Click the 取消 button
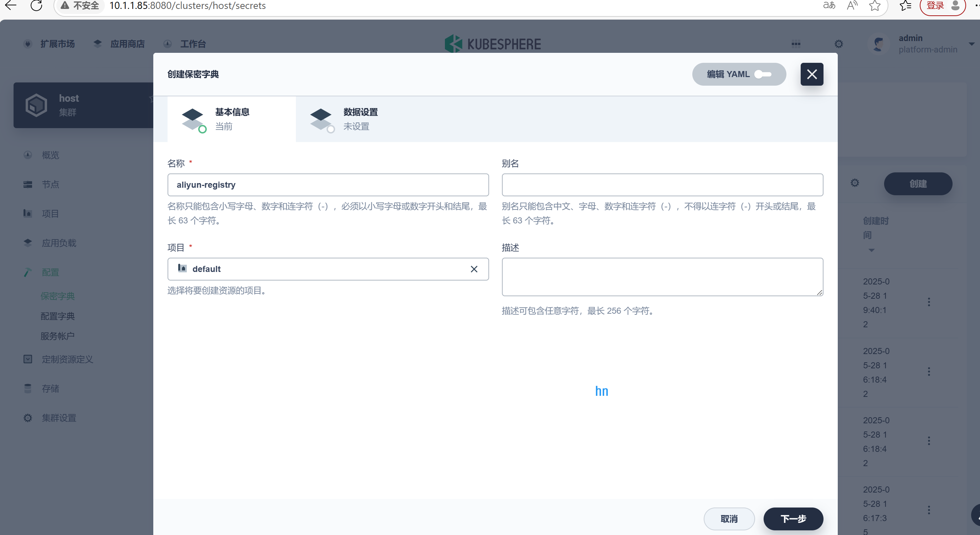 click(729, 518)
